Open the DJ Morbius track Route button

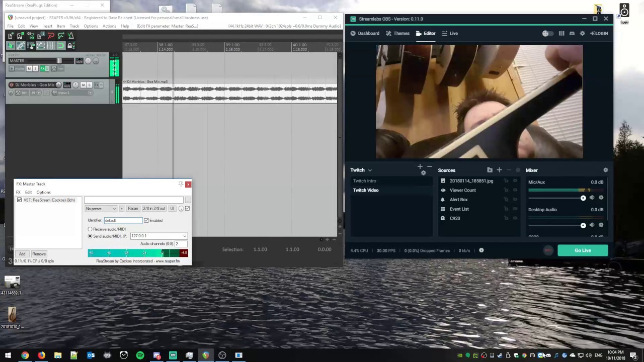coord(67,85)
